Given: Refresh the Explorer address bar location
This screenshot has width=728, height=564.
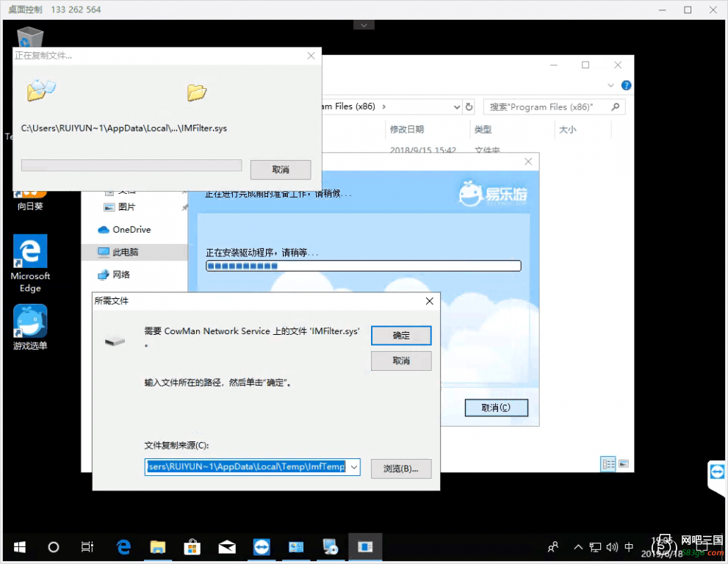Looking at the screenshot, I should 469,107.
